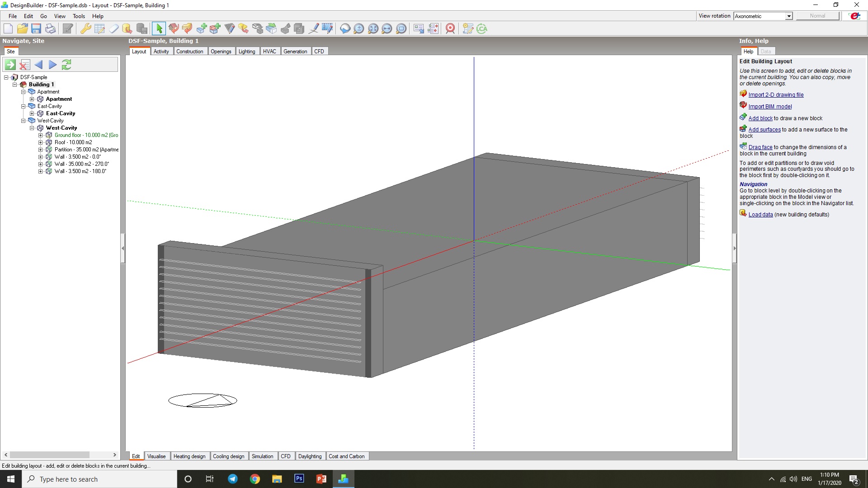Open file using the folder toolbar icon
This screenshot has height=488, width=868.
coord(22,28)
